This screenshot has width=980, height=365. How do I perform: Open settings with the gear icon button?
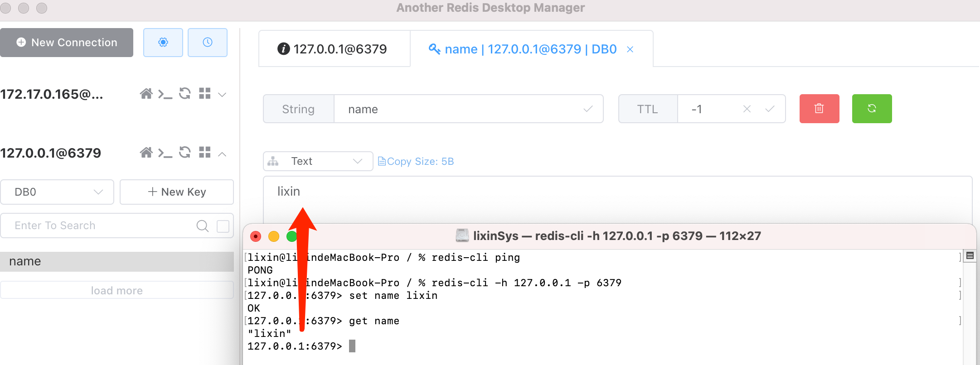pos(163,42)
